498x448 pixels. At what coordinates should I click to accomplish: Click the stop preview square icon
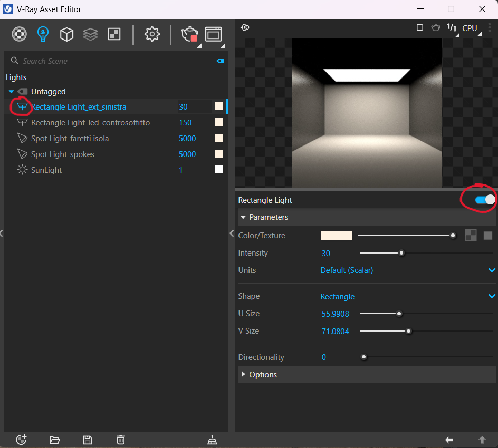coord(420,27)
